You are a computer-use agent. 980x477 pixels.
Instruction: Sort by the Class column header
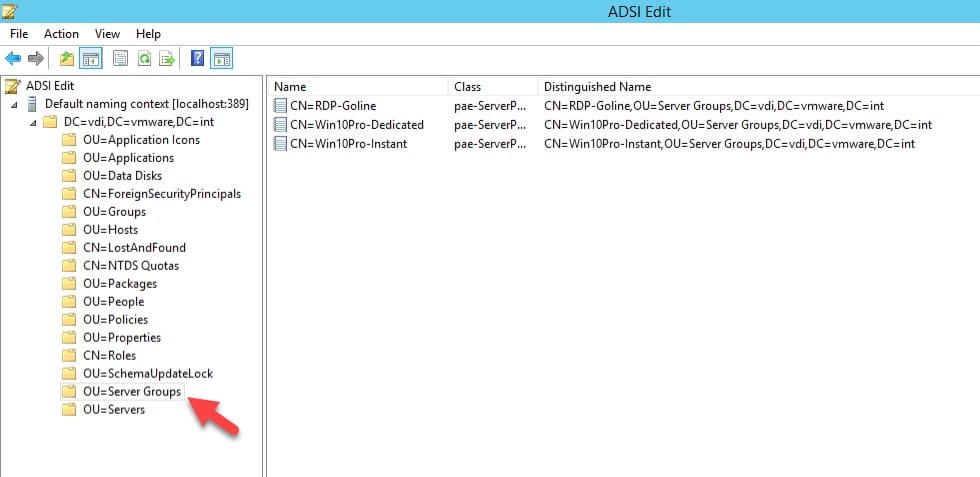[493, 87]
